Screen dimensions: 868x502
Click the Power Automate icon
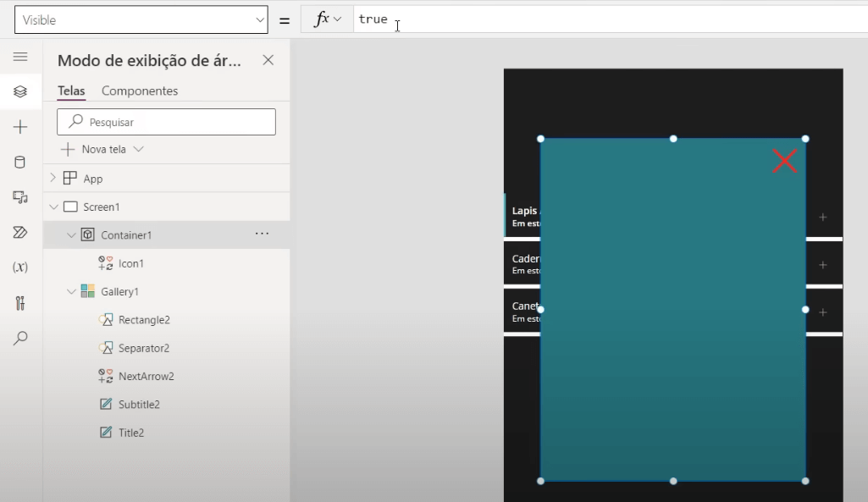[21, 232]
